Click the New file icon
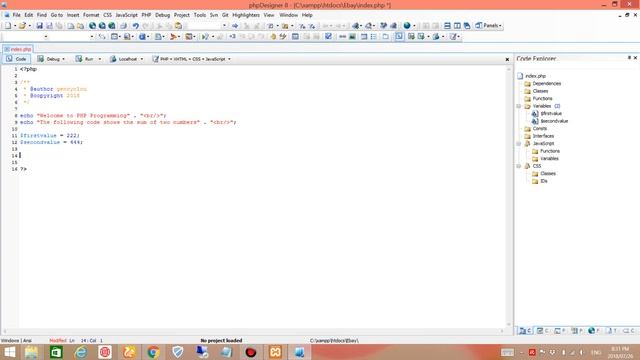The height and width of the screenshot is (360, 640). pos(8,26)
